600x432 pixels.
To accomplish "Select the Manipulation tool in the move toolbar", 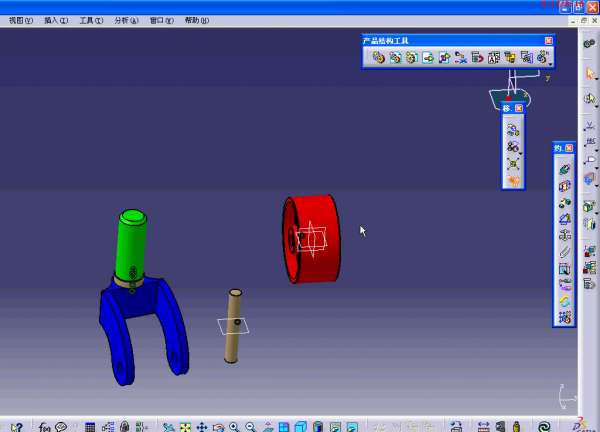I will pyautogui.click(x=513, y=130).
